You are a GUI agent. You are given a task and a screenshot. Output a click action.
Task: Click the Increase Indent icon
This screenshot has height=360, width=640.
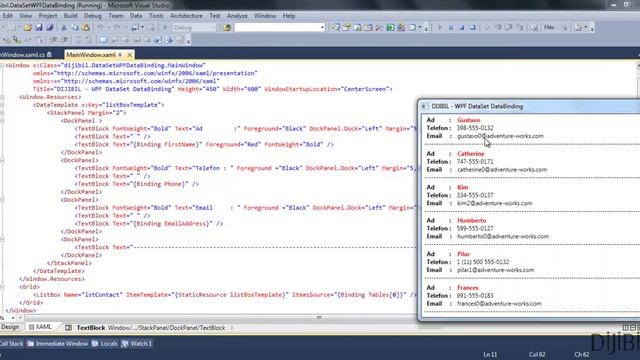point(65,40)
